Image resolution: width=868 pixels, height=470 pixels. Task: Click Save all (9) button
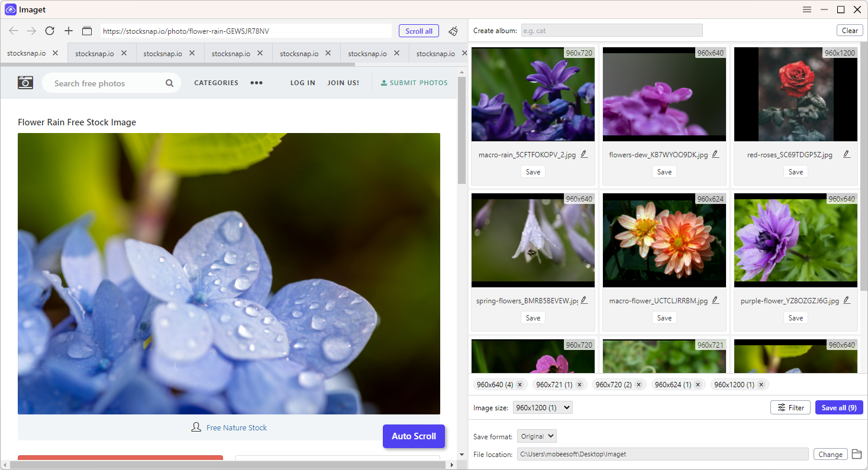tap(839, 407)
